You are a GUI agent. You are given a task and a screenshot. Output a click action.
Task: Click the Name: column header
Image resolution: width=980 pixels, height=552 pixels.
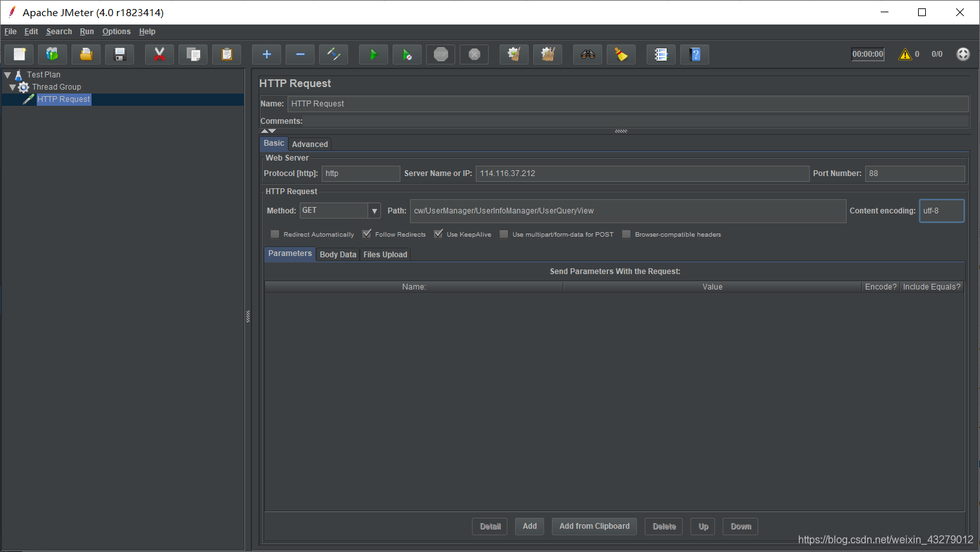point(414,287)
